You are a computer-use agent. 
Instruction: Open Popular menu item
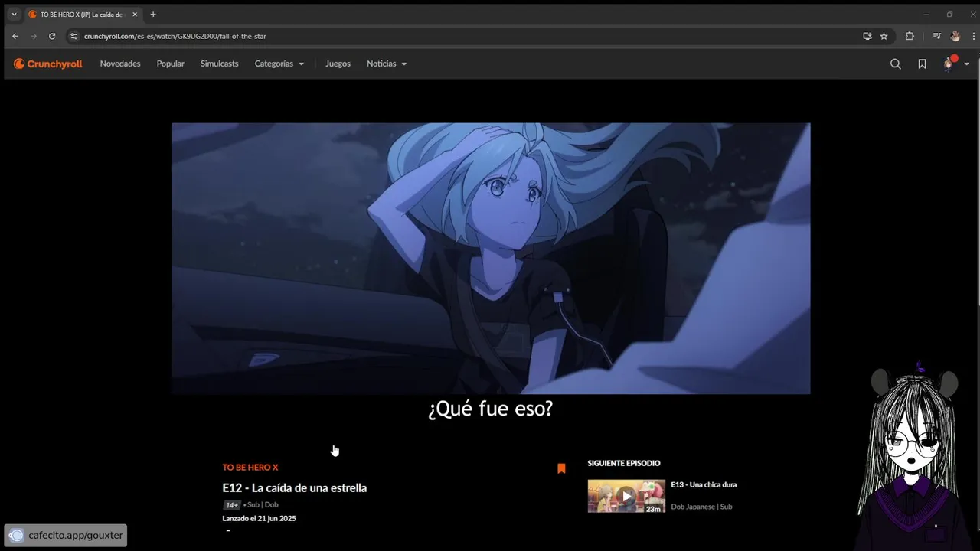coord(171,64)
